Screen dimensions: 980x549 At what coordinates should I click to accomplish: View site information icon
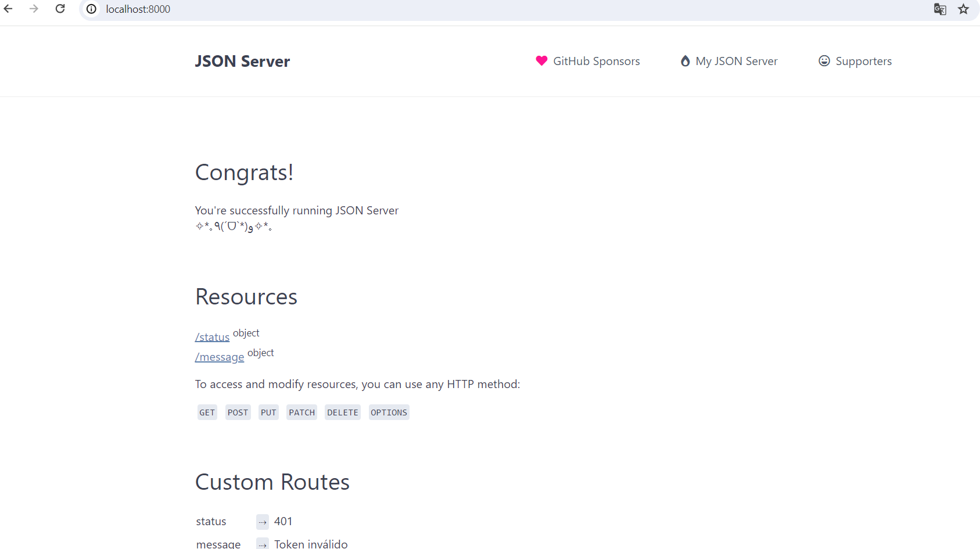(x=91, y=9)
